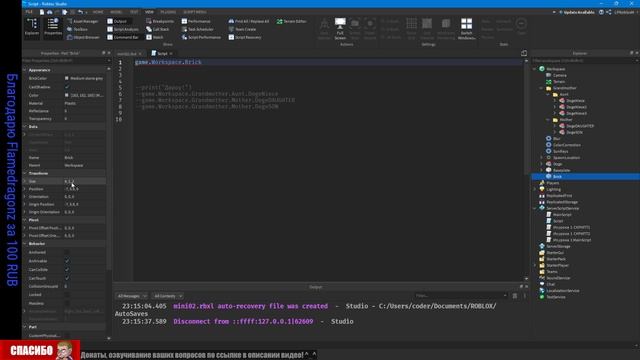
Task: Open Find All / Replace All
Action: click(249, 21)
